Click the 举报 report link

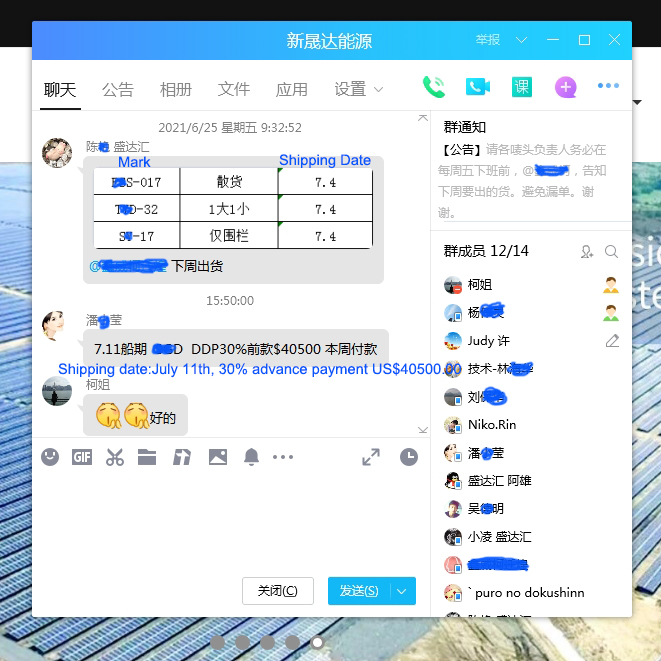point(488,40)
